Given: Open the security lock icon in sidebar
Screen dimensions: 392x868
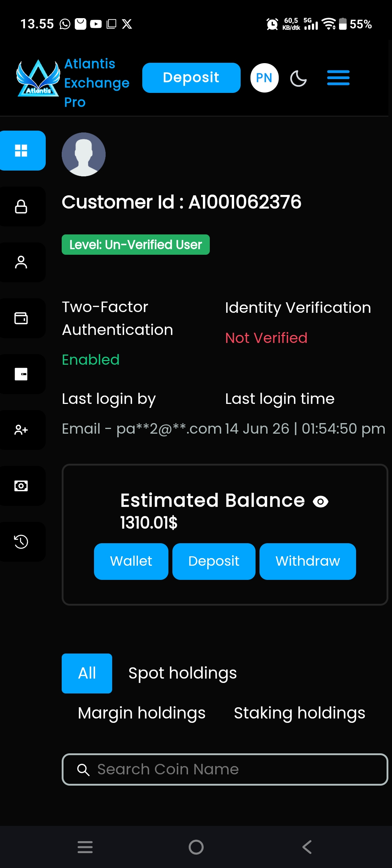Looking at the screenshot, I should pyautogui.click(x=21, y=206).
